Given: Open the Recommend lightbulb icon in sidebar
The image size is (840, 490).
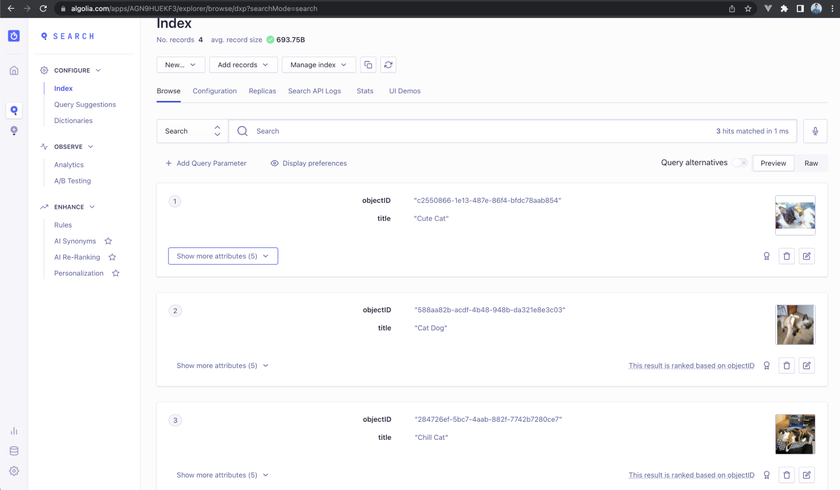Looking at the screenshot, I should coord(14,131).
